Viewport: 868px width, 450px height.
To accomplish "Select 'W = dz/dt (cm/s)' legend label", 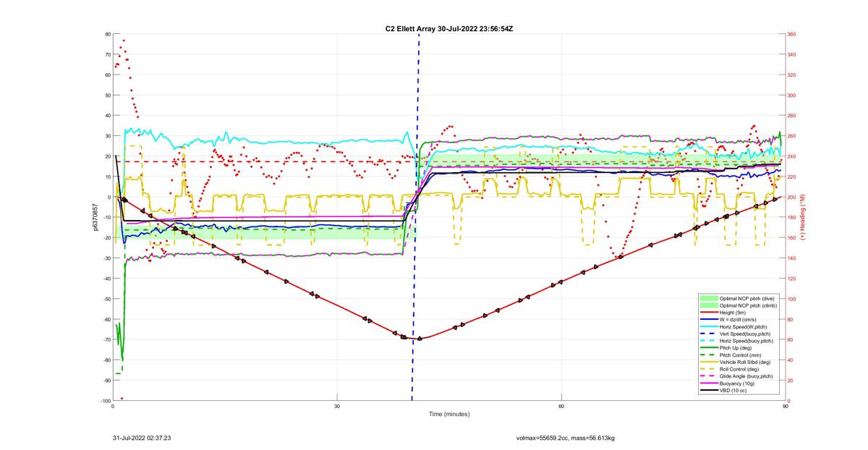I will coord(738,319).
